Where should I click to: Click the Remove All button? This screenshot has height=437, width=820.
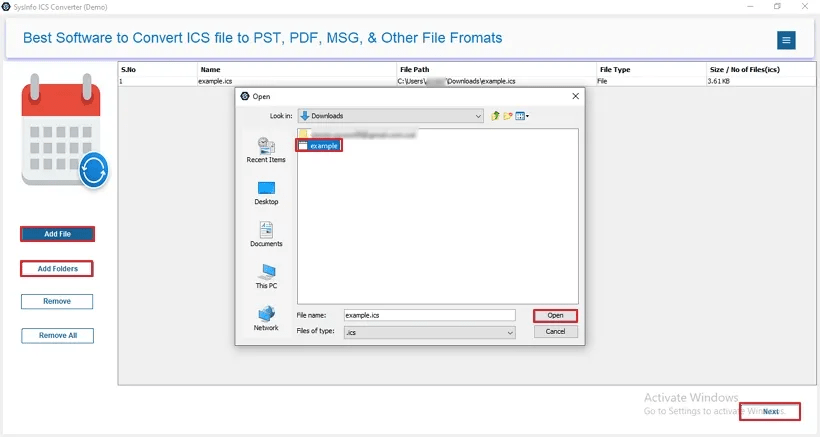[x=58, y=336]
